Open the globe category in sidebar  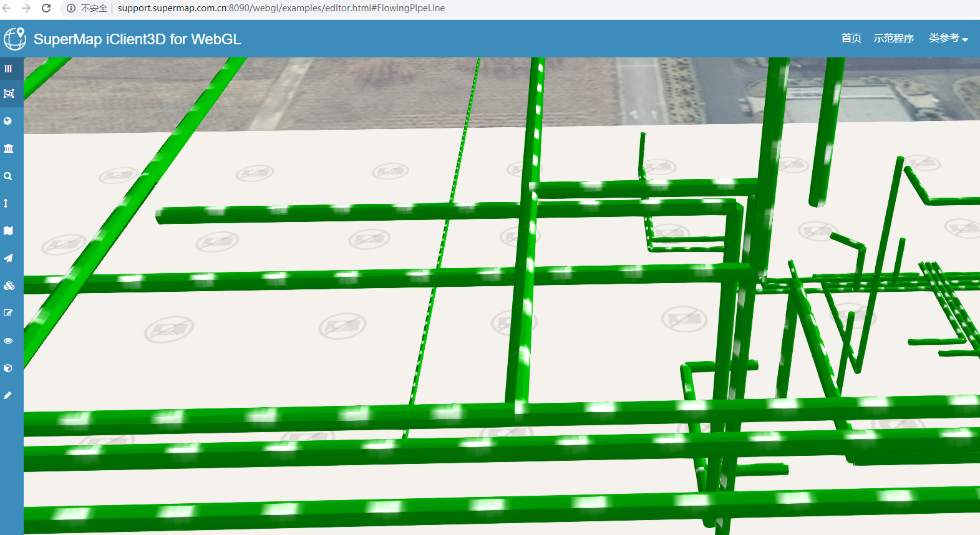pyautogui.click(x=8, y=121)
